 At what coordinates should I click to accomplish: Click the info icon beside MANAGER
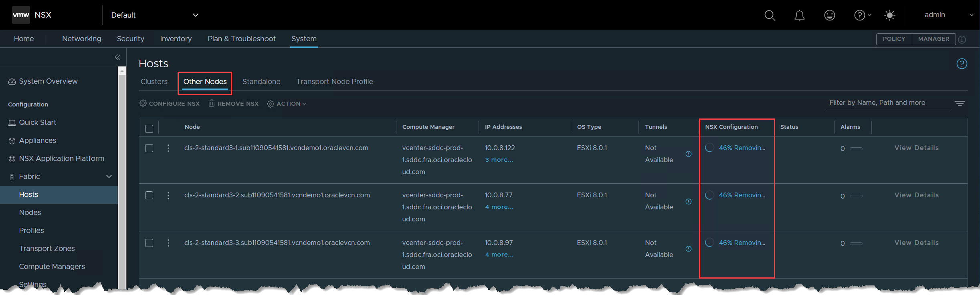pyautogui.click(x=962, y=39)
